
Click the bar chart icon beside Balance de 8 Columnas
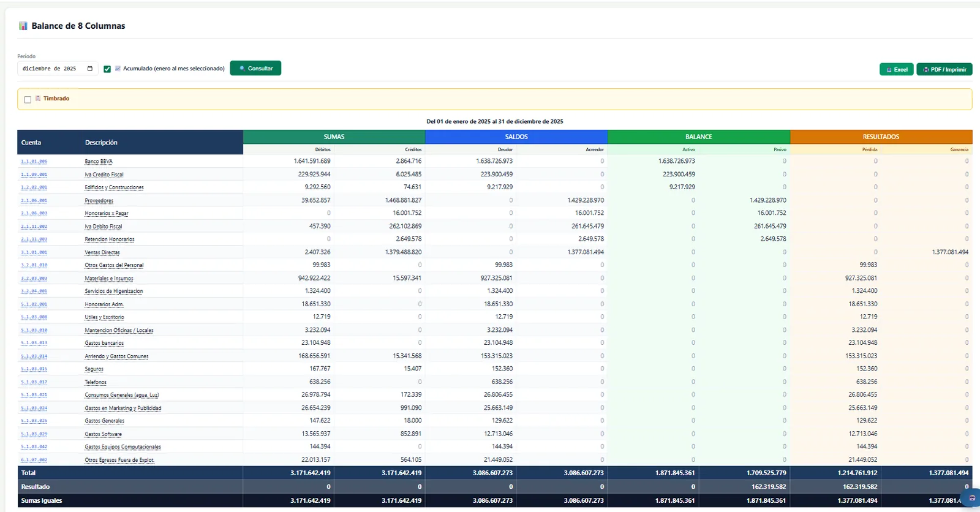click(x=23, y=26)
